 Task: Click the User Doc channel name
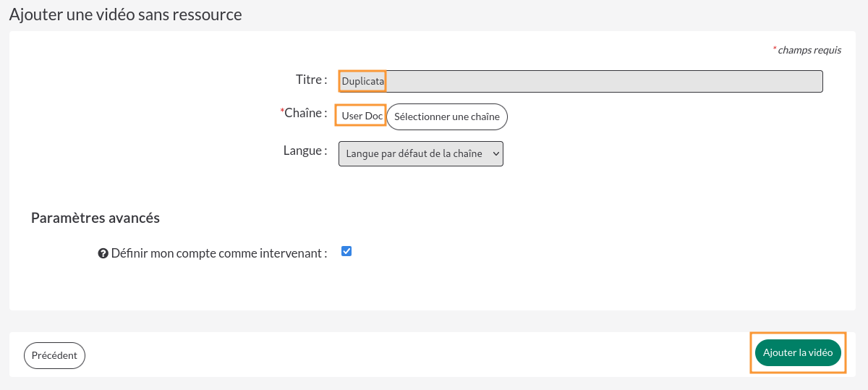pyautogui.click(x=362, y=116)
